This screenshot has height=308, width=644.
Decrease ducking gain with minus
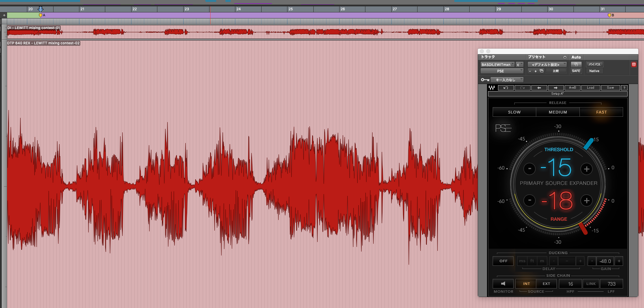592,261
